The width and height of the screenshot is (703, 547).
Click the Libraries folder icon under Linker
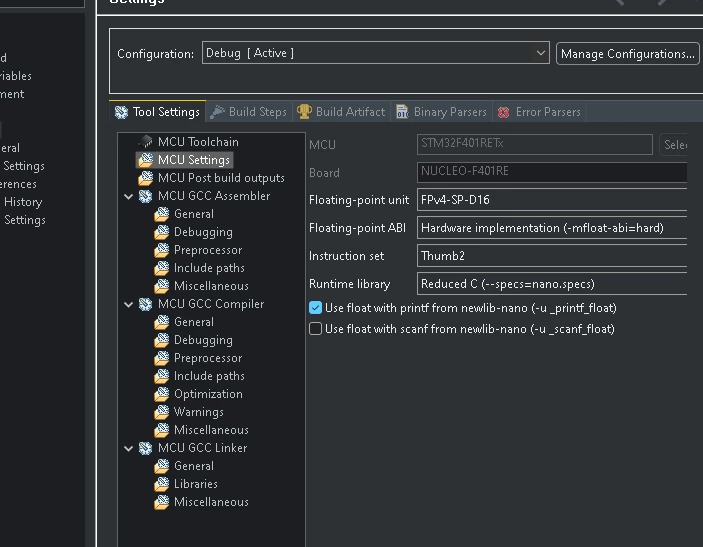[x=161, y=484]
